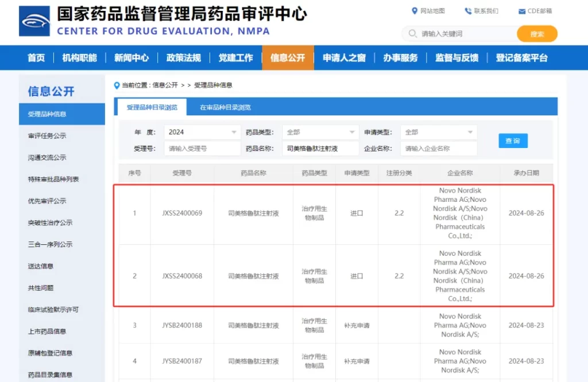Viewport: 588px width, 382px height.
Task: Click acceptance number JXSS2400068
Action: click(x=182, y=276)
